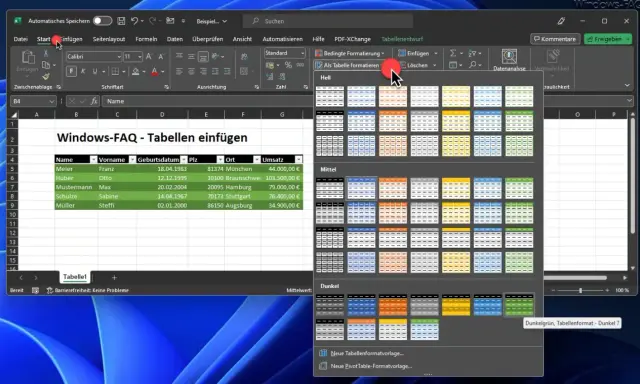
Task: Select cell containing Mustermann
Action: click(x=76, y=187)
